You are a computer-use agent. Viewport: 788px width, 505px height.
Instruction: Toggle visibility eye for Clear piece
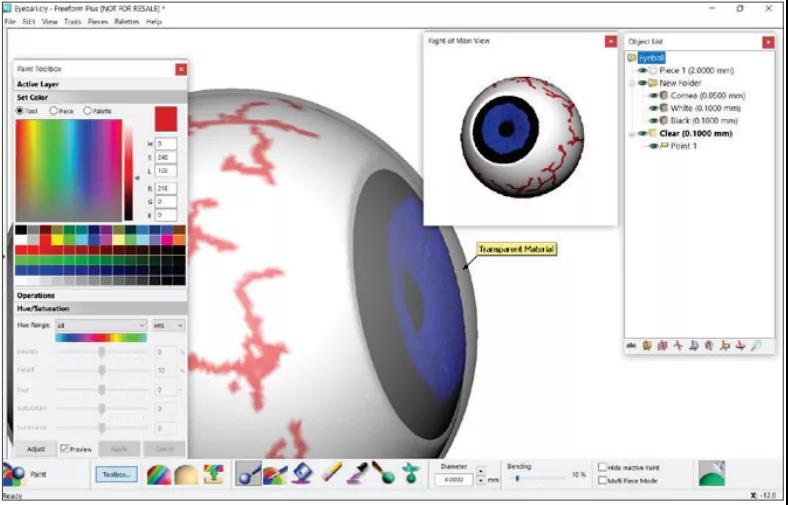click(643, 133)
